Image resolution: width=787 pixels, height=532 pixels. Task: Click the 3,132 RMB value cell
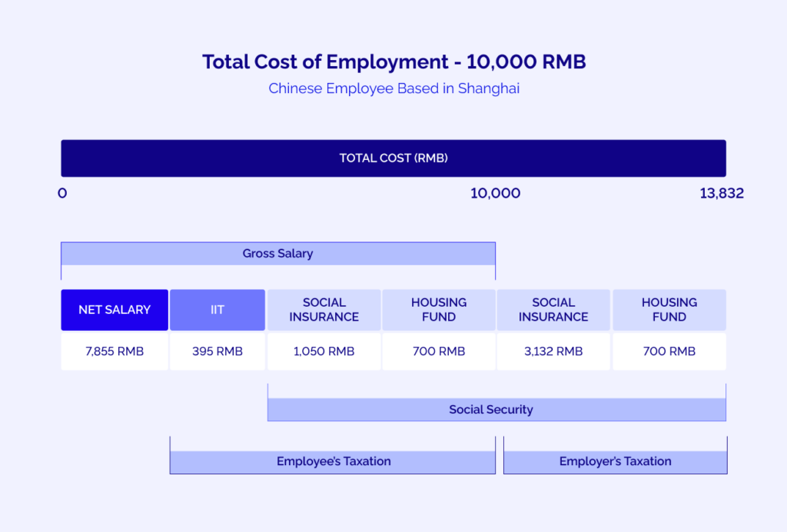pyautogui.click(x=553, y=351)
